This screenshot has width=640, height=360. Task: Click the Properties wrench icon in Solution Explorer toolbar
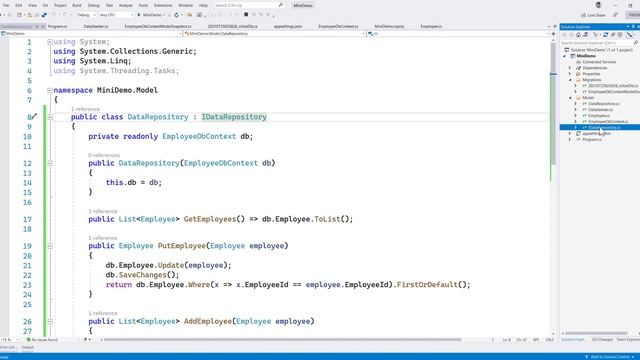[630, 35]
